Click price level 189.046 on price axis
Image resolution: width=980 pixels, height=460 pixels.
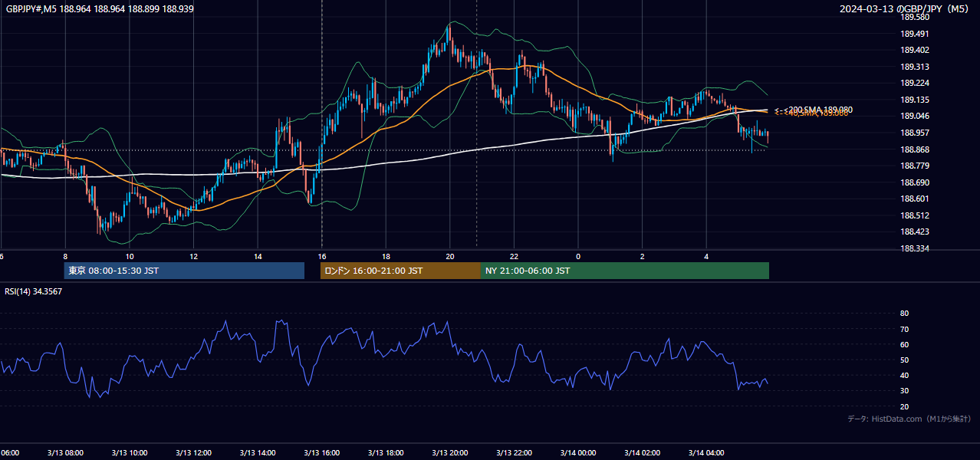click(x=915, y=117)
